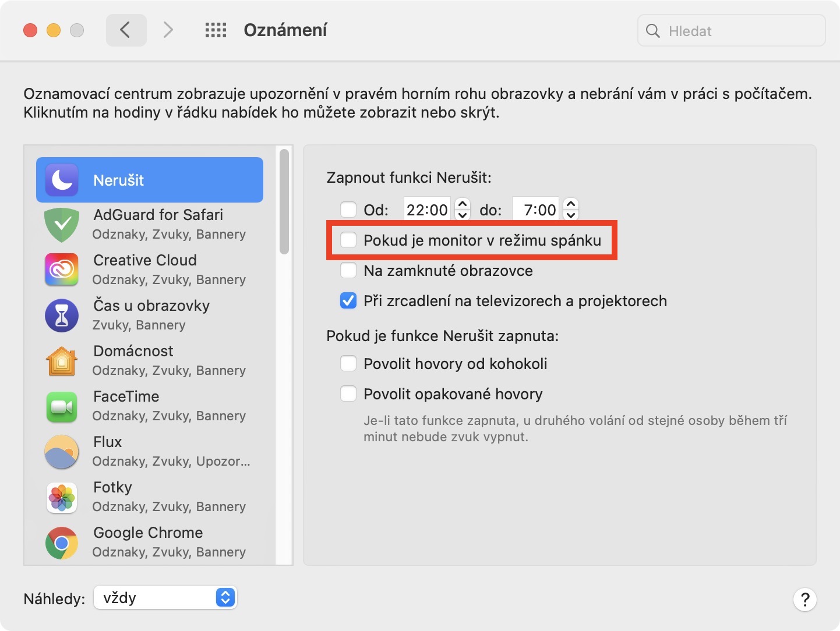Go forward with the right chevron
This screenshot has width=840, height=631.
pyautogui.click(x=168, y=30)
